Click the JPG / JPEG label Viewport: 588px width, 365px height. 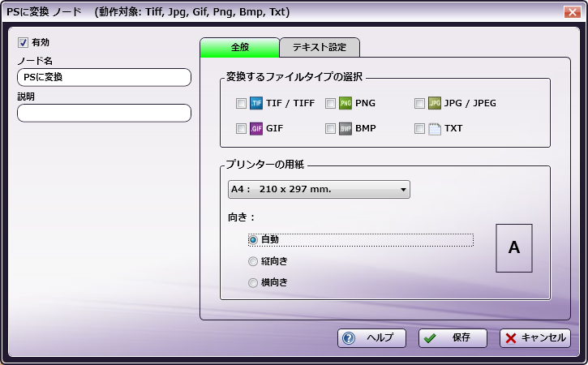(x=470, y=103)
